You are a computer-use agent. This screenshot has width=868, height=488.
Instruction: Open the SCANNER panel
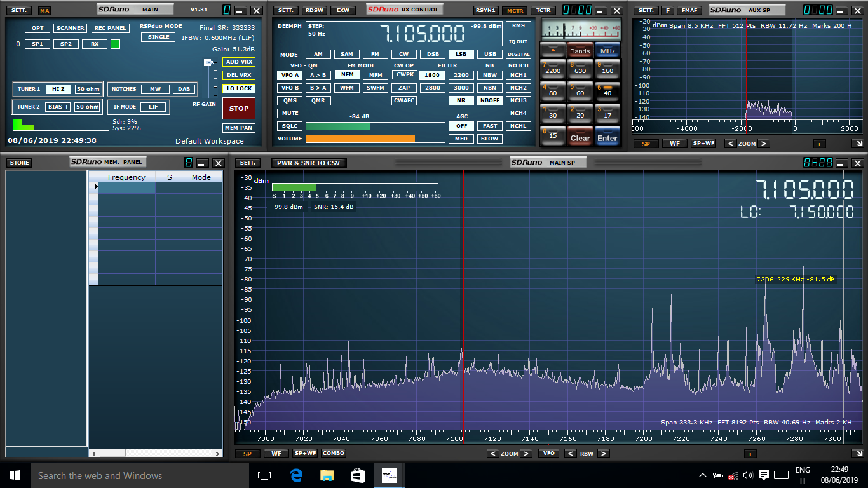(x=70, y=28)
